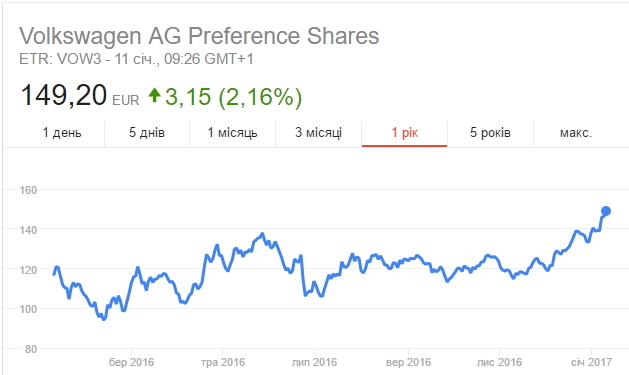Click the січ 2017 axis marker

coord(591,362)
